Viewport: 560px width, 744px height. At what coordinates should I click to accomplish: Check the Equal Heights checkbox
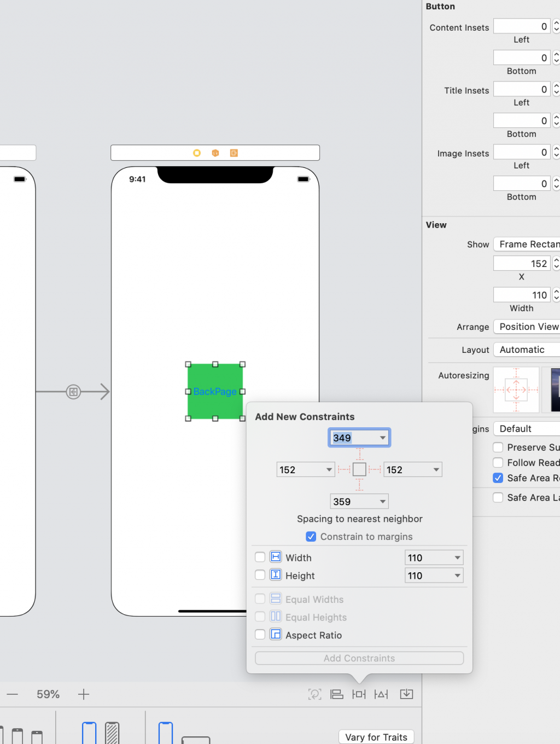260,617
